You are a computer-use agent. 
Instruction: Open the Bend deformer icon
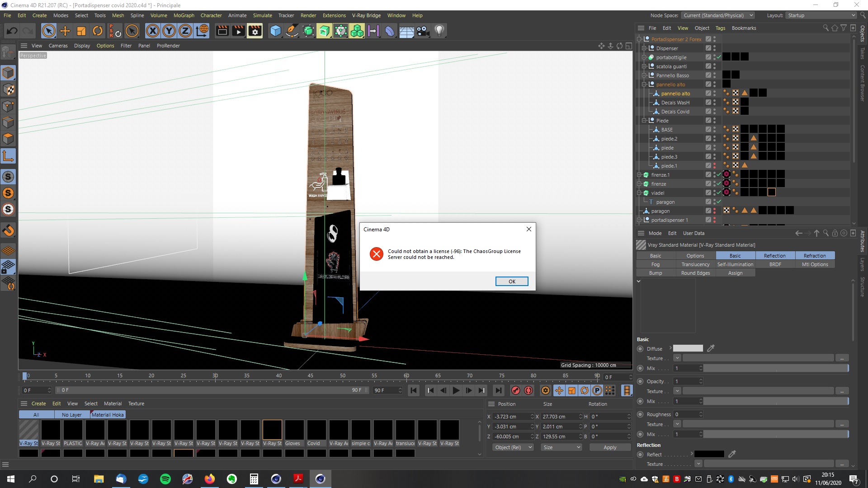(x=390, y=31)
